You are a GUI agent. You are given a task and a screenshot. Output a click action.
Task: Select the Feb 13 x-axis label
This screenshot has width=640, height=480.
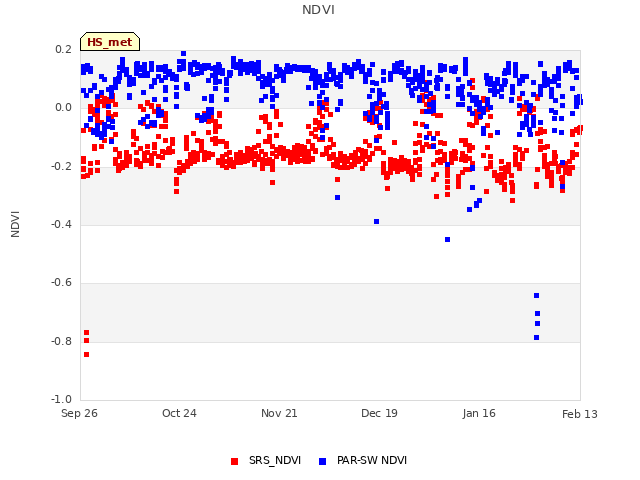point(580,414)
